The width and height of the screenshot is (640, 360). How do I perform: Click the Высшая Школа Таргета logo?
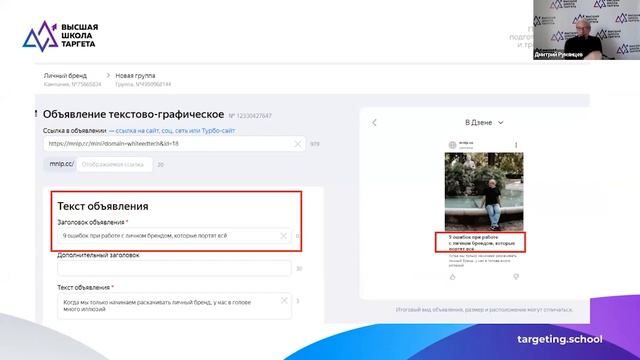pos(60,36)
